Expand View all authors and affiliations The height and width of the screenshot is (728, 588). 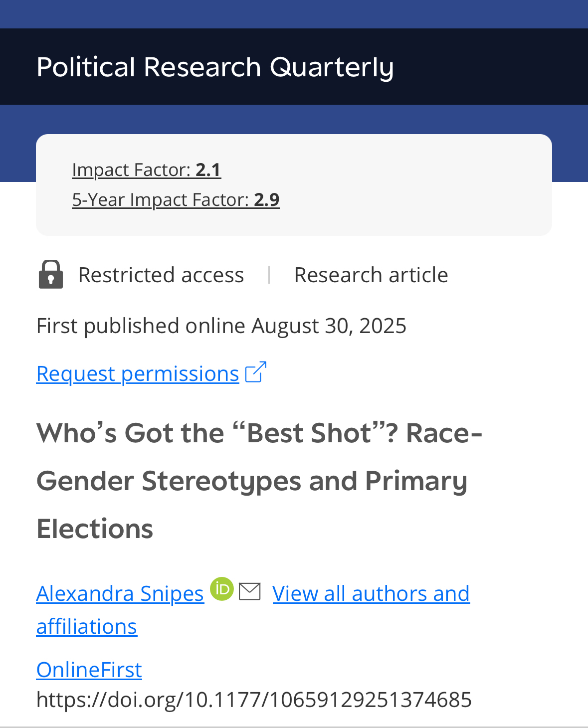click(371, 594)
